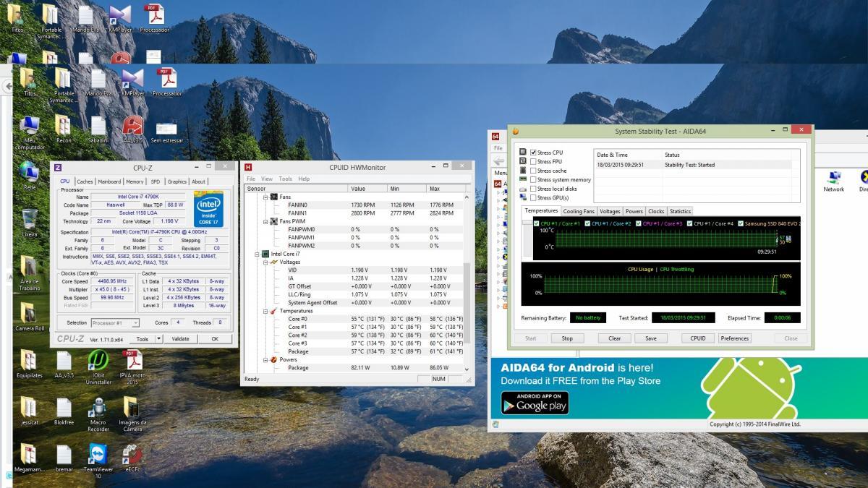Screen dimensions: 868x488
Task: Enable the Stress FPU checkbox
Action: 534,162
